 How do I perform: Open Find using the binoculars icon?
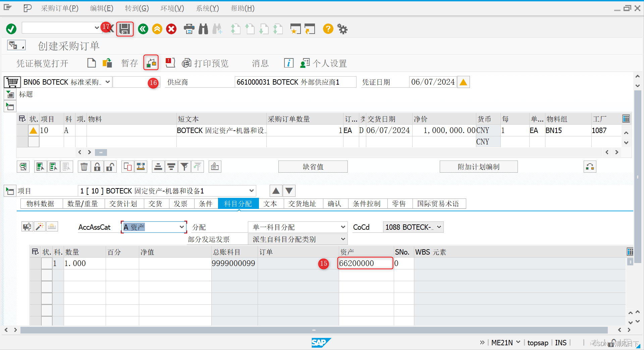[x=203, y=29]
